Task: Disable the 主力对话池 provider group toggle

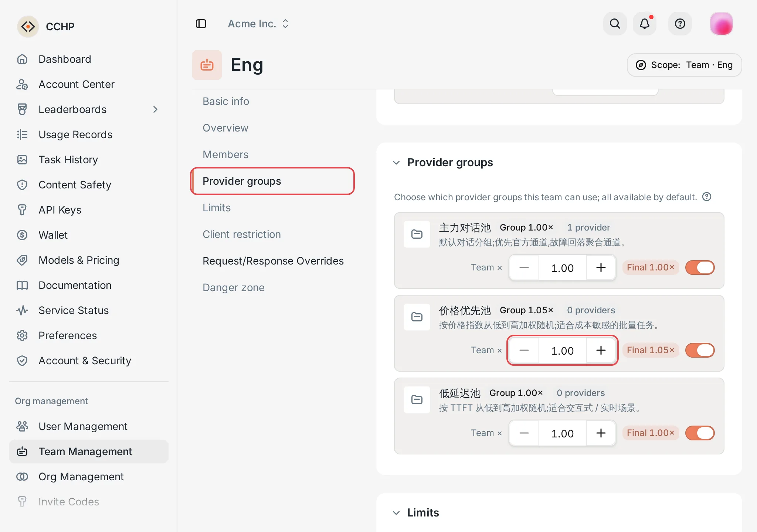Action: (700, 267)
